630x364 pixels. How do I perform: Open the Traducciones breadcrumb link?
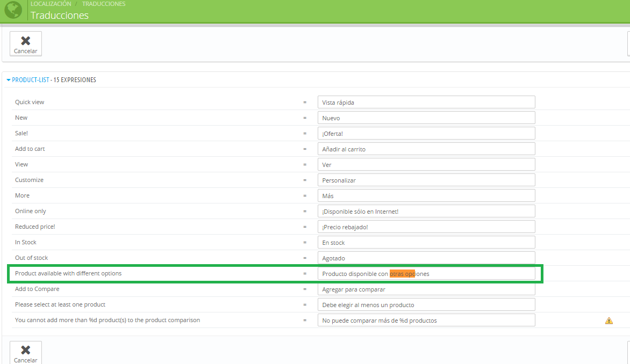(x=104, y=4)
